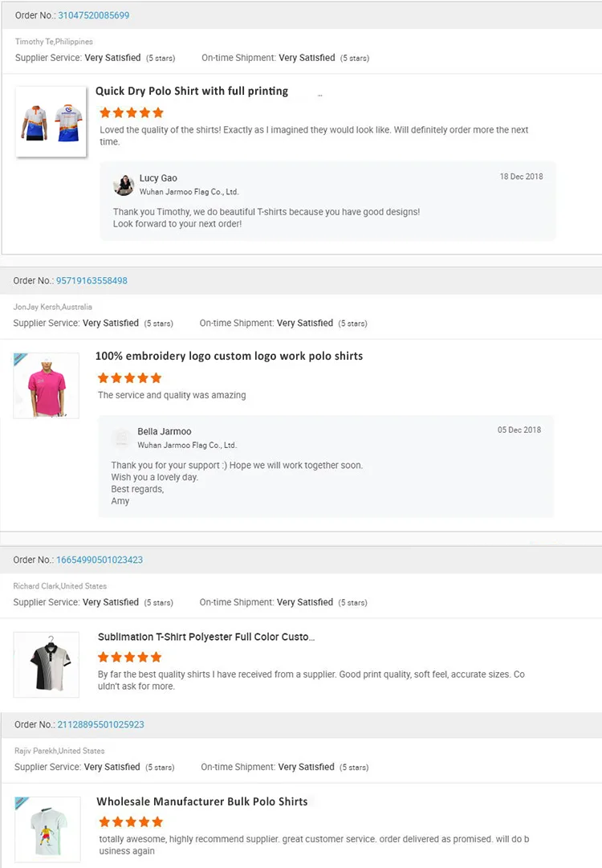Click the star rating on Quick Dry Polo review
Image resolution: width=602 pixels, height=868 pixels.
click(132, 113)
